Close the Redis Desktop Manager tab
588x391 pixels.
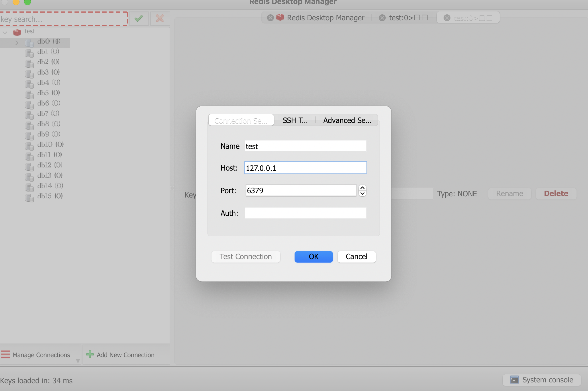[270, 18]
